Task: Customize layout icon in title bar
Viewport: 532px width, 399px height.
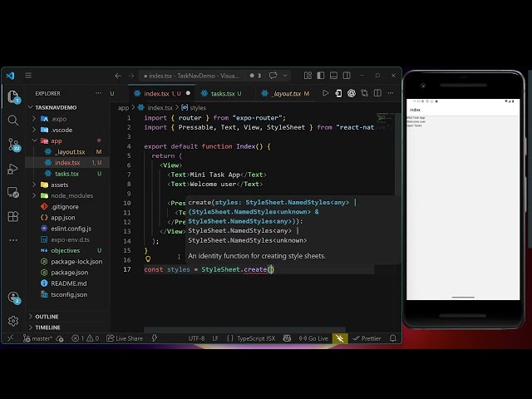Action: click(x=308, y=76)
